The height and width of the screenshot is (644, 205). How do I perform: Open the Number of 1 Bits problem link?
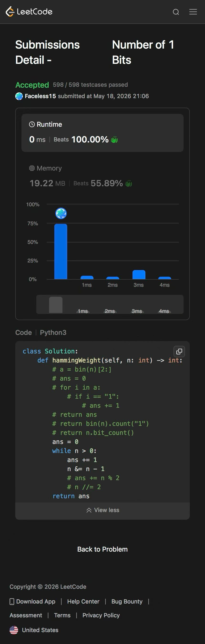pos(143,52)
